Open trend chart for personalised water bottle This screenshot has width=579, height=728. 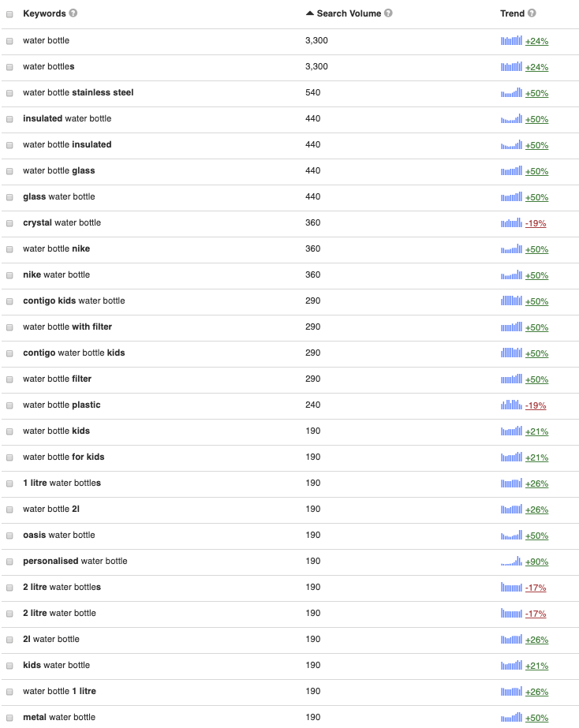click(x=511, y=562)
